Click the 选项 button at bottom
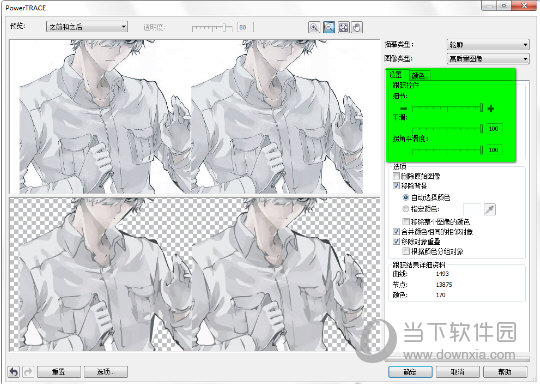The width and height of the screenshot is (540, 384). pos(106,372)
